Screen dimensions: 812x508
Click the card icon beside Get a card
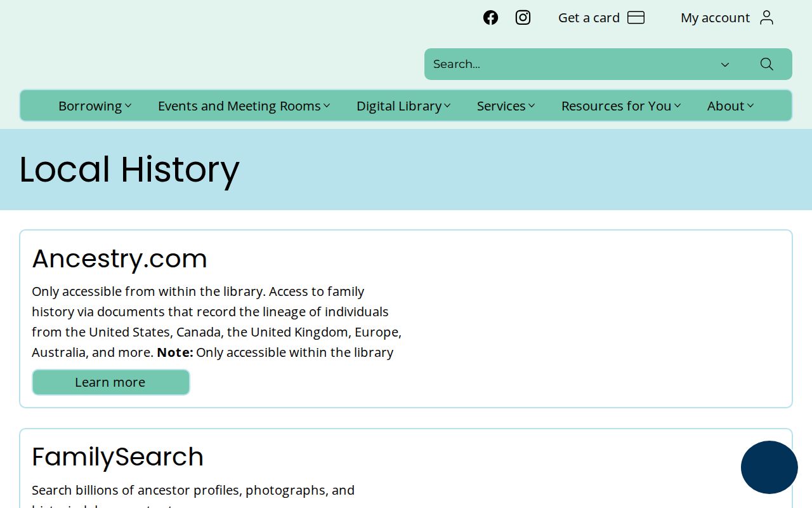tap(636, 18)
